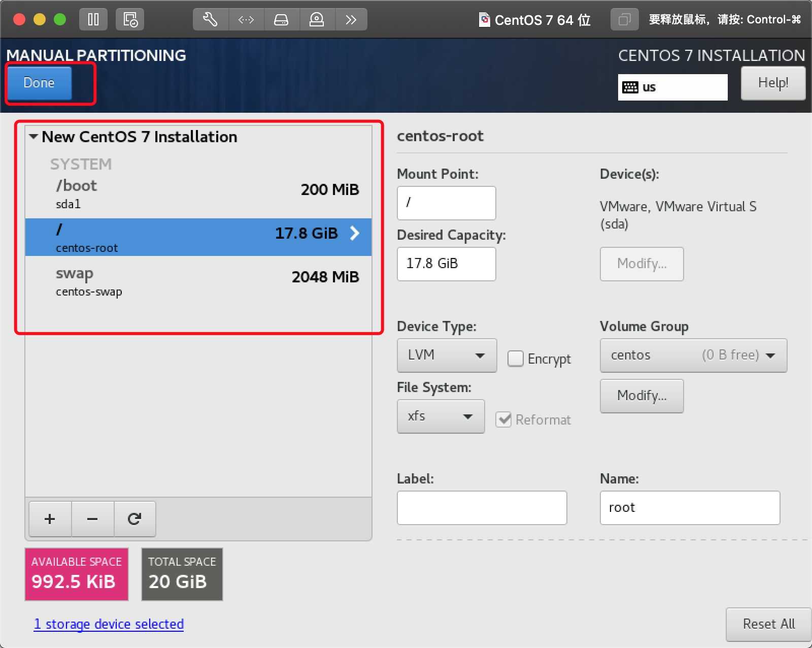Click the hard disk toolbar icon

tap(281, 20)
